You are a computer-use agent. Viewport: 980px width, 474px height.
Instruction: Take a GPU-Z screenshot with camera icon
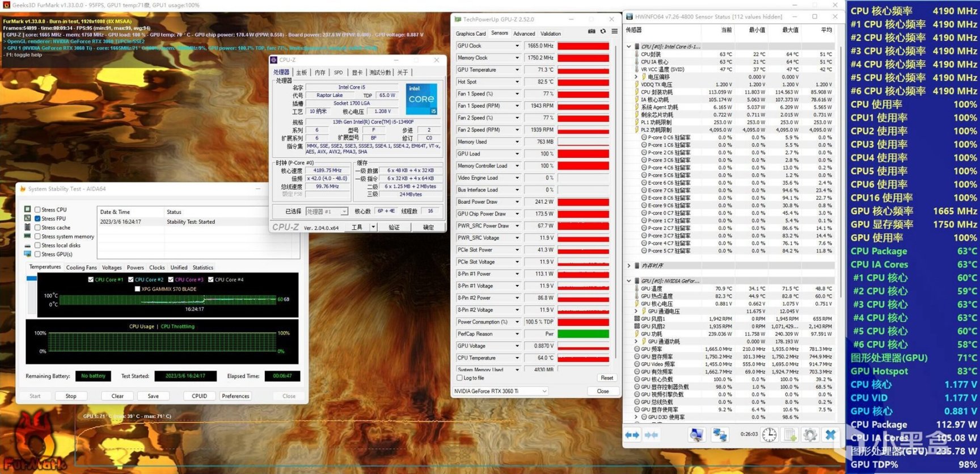pos(592,32)
